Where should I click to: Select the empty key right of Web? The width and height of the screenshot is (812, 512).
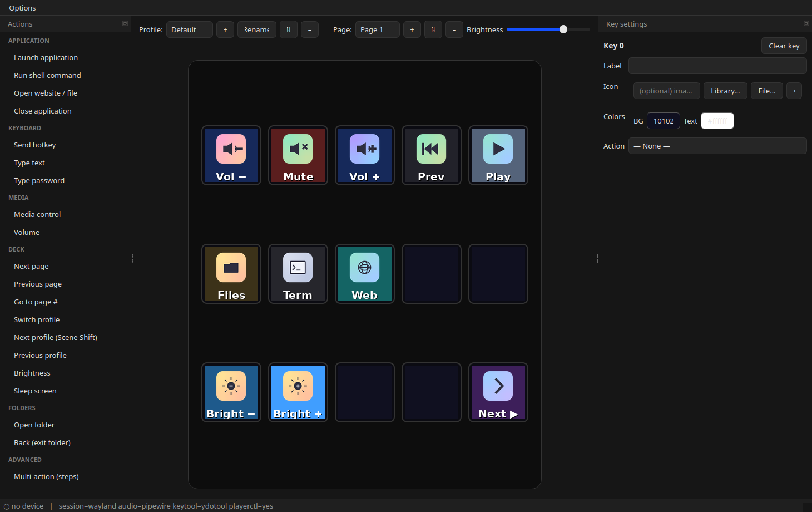coord(432,274)
